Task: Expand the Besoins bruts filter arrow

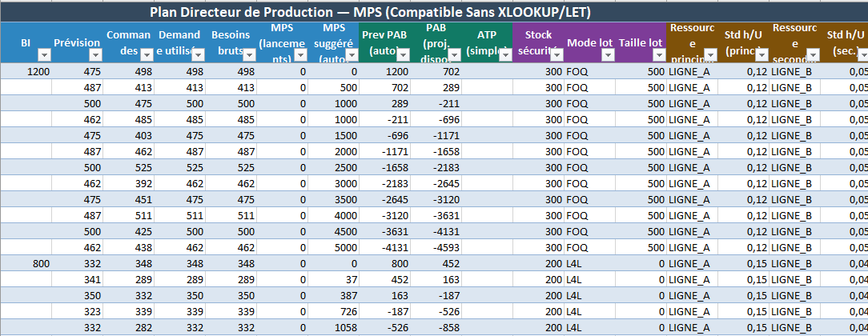Action: click(249, 54)
